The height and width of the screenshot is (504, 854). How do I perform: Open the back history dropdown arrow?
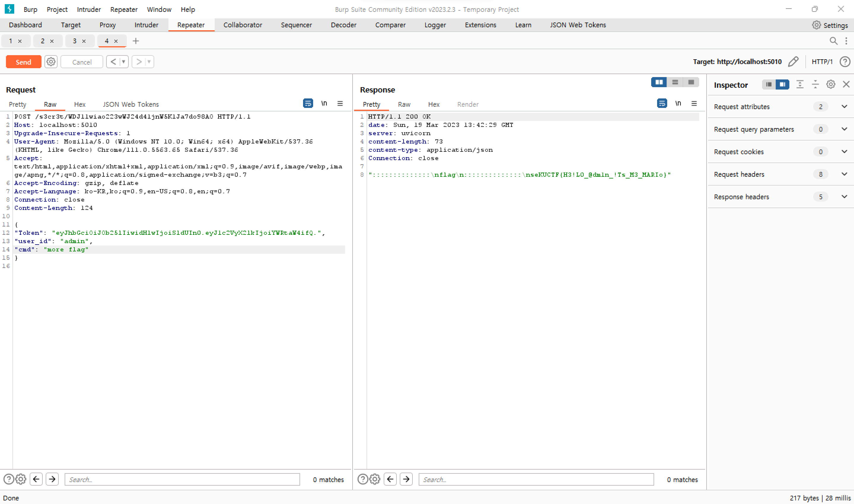pos(124,62)
